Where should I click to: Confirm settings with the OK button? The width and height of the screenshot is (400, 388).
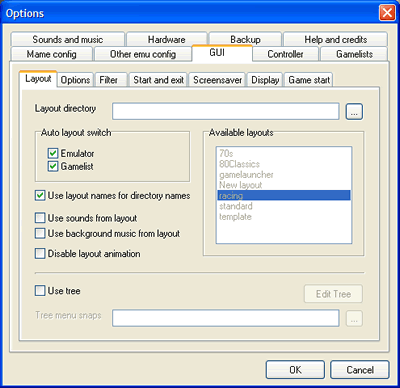point(295,370)
